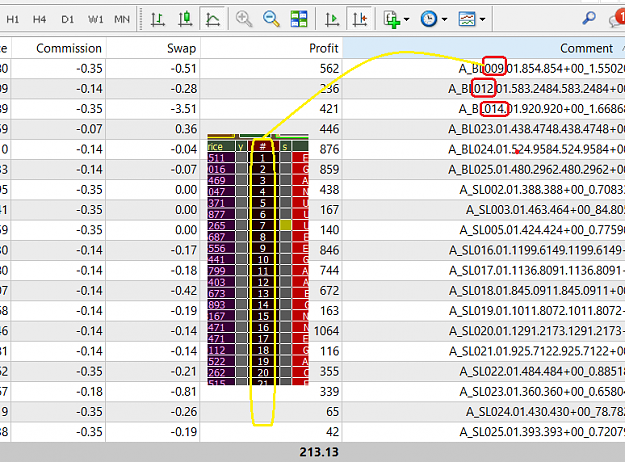Open the chart templates icon
The height and width of the screenshot is (462, 625).
tap(467, 19)
